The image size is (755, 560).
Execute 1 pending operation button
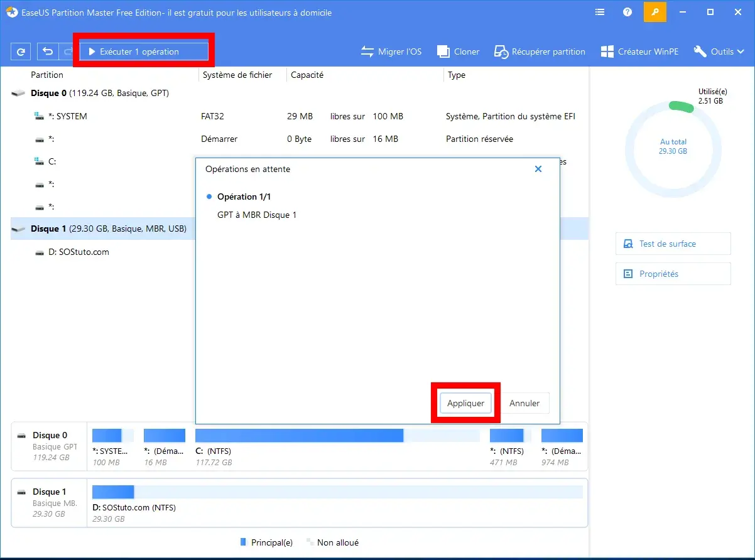click(x=144, y=51)
